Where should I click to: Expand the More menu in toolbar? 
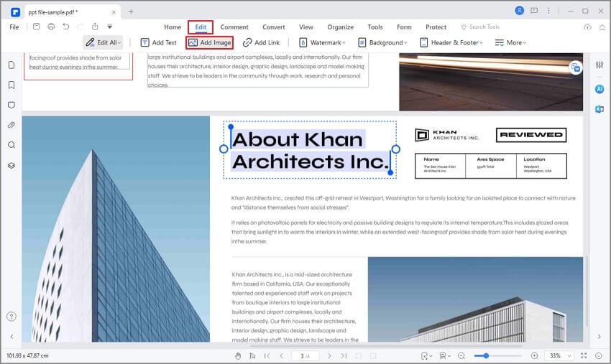pyautogui.click(x=510, y=42)
